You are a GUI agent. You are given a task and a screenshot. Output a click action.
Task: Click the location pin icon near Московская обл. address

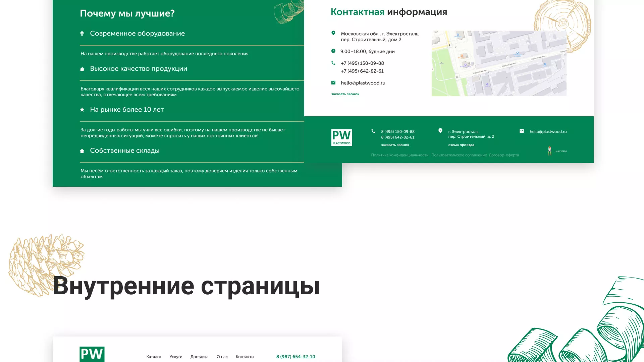pyautogui.click(x=333, y=33)
